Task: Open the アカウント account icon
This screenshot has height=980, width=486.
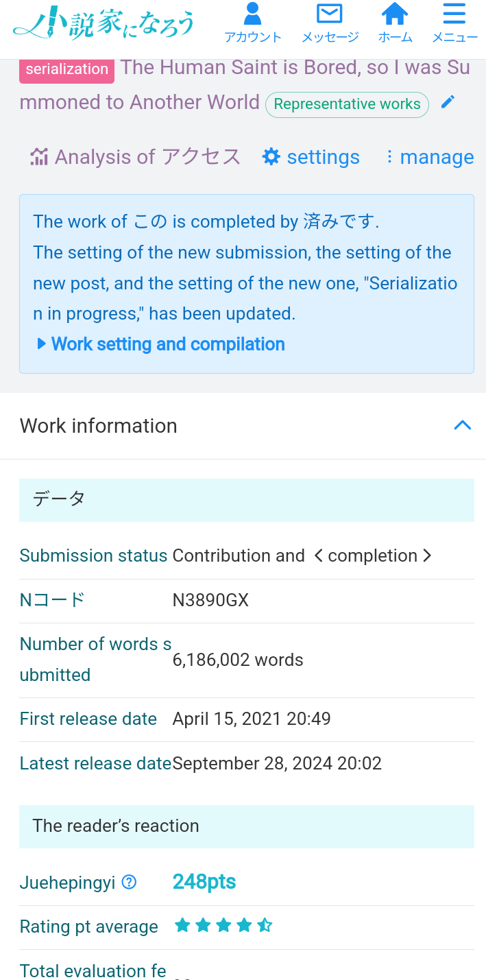Action: (x=253, y=14)
